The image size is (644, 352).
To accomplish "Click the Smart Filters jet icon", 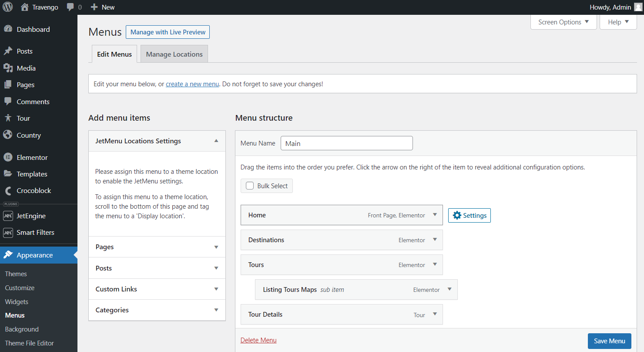I will pyautogui.click(x=8, y=232).
